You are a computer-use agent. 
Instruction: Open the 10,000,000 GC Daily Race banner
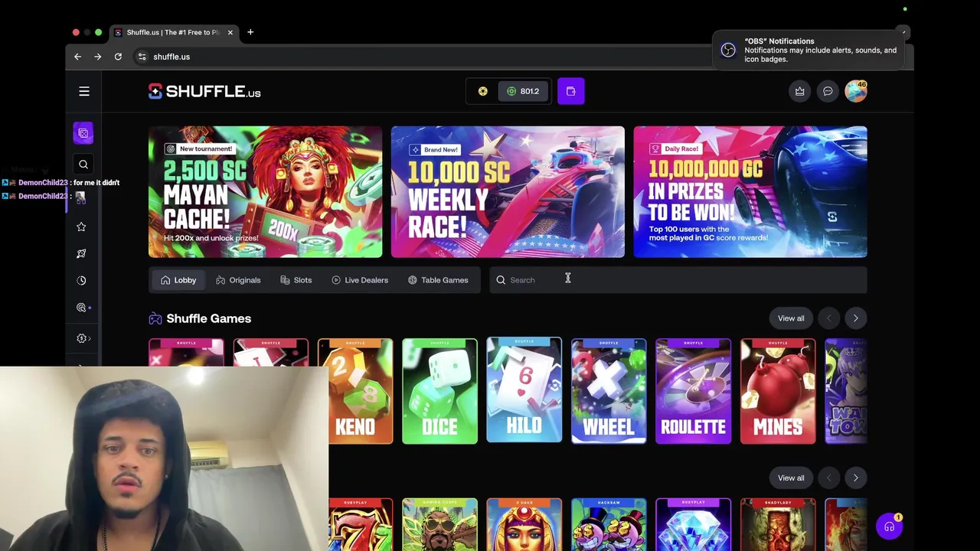750,192
